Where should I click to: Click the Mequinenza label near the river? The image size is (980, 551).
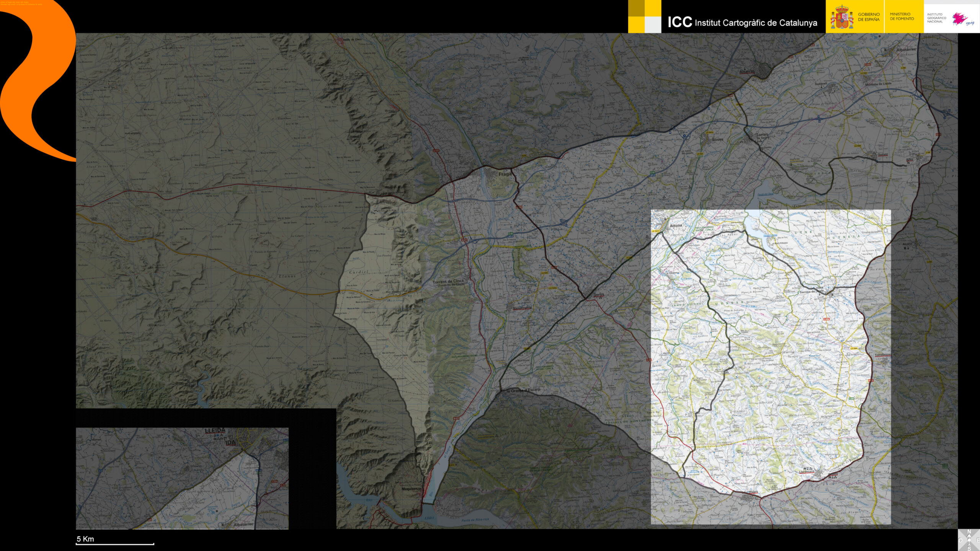[x=411, y=489]
